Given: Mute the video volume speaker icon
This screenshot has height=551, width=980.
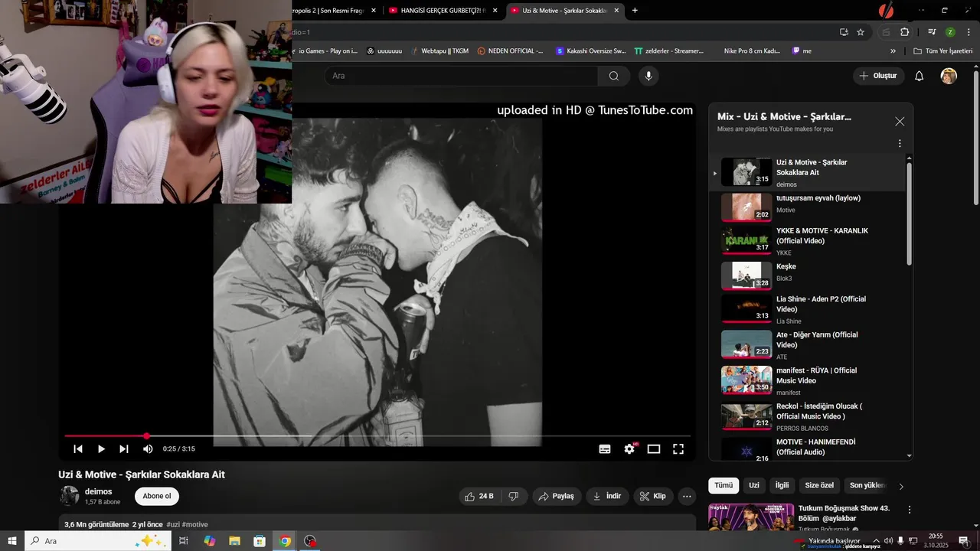Looking at the screenshot, I should (148, 449).
